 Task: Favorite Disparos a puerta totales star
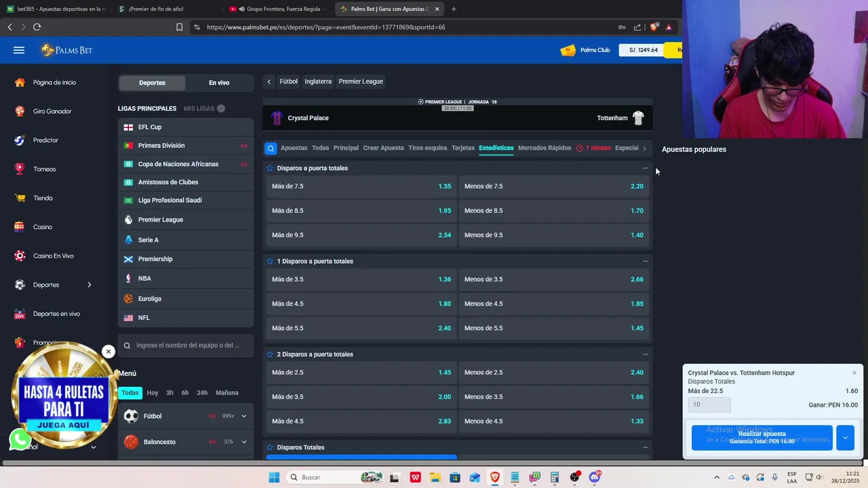point(270,168)
